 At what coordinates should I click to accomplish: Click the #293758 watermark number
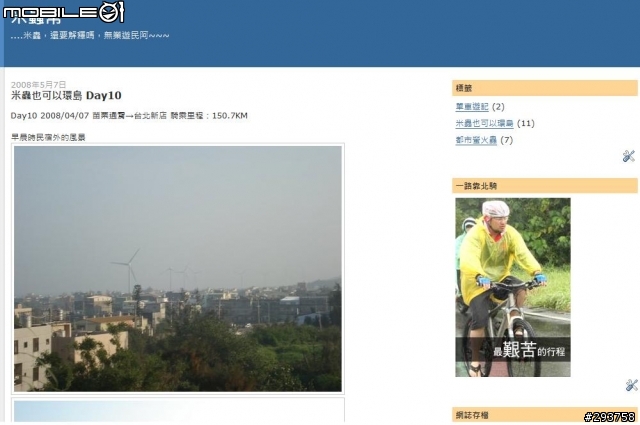point(609,416)
